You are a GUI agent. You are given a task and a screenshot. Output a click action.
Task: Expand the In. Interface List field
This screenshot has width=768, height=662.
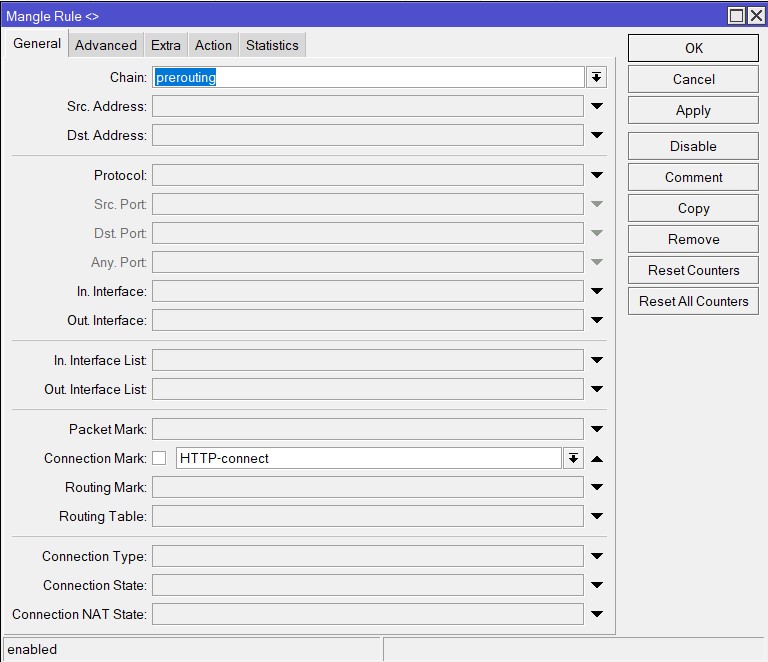click(x=597, y=360)
